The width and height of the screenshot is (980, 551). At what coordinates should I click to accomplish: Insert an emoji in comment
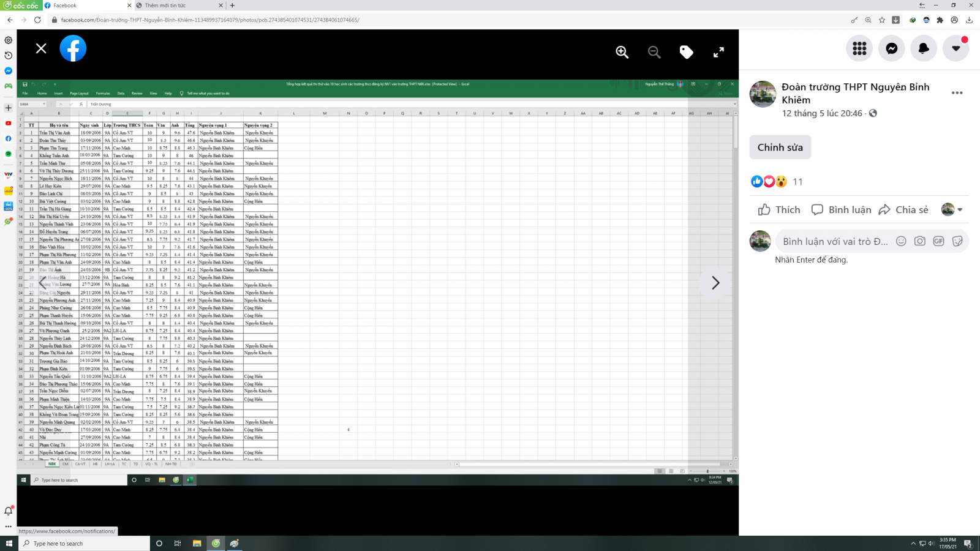pos(901,241)
